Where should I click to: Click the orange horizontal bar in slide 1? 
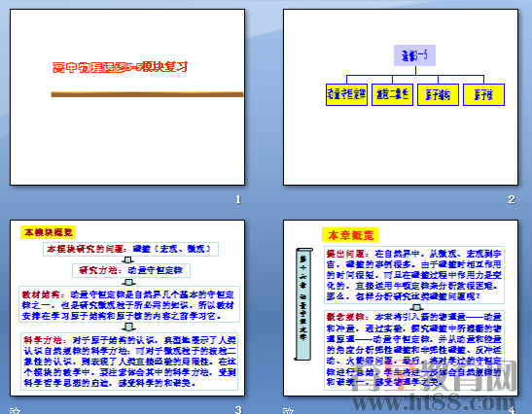click(147, 94)
